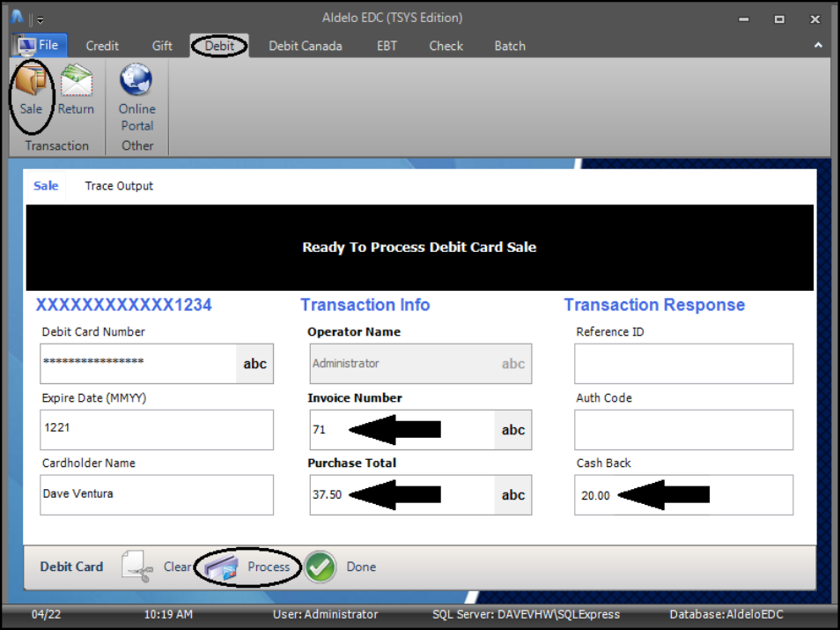
Task: Click the 04/22 date in status bar
Action: 46,614
